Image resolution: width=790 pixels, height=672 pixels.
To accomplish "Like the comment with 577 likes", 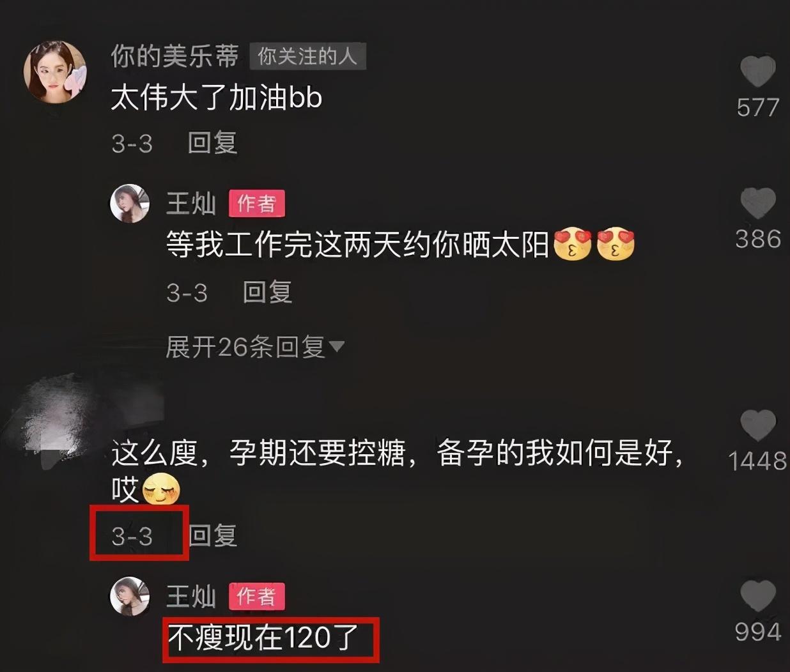I will (757, 72).
